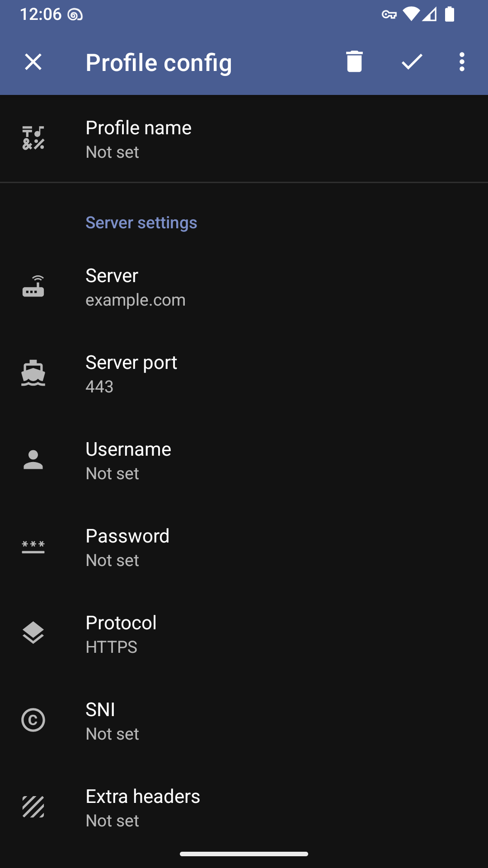This screenshot has width=488, height=868.
Task: Edit the Server example.com setting
Action: coord(244,287)
